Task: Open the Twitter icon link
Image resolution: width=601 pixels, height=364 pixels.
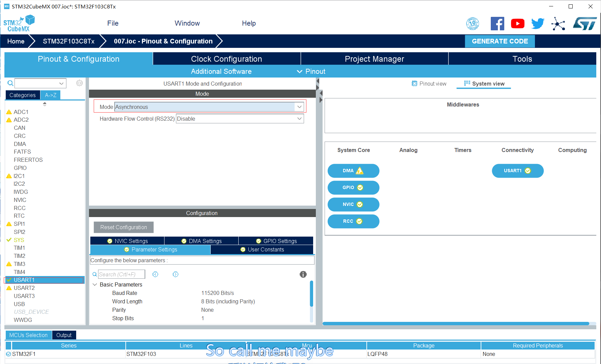Action: pos(538,24)
